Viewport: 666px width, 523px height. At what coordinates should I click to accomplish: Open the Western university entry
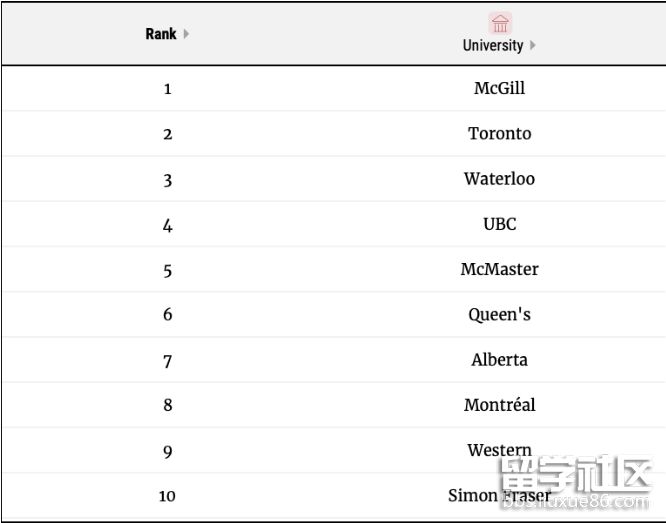[x=499, y=450]
